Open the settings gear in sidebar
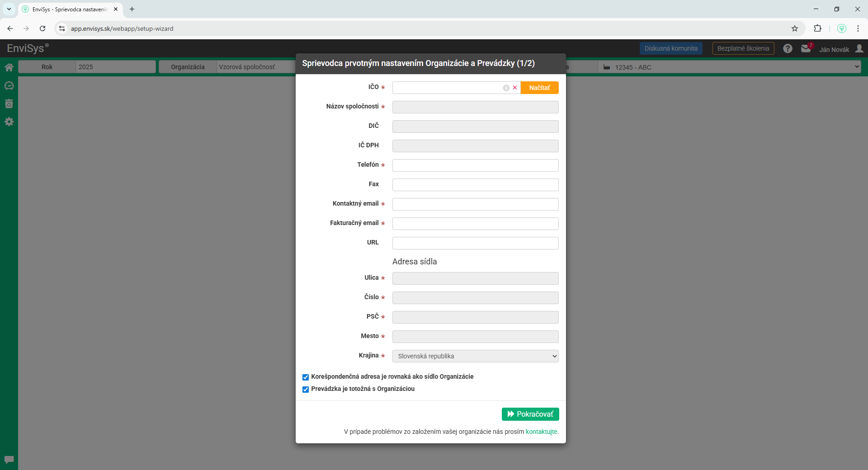Viewport: 868px width, 470px height. tap(9, 122)
